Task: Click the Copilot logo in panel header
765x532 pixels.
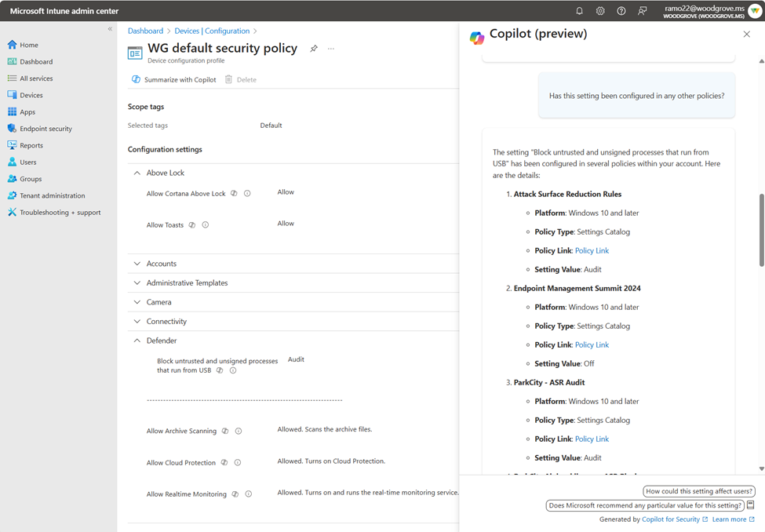Action: click(x=477, y=37)
